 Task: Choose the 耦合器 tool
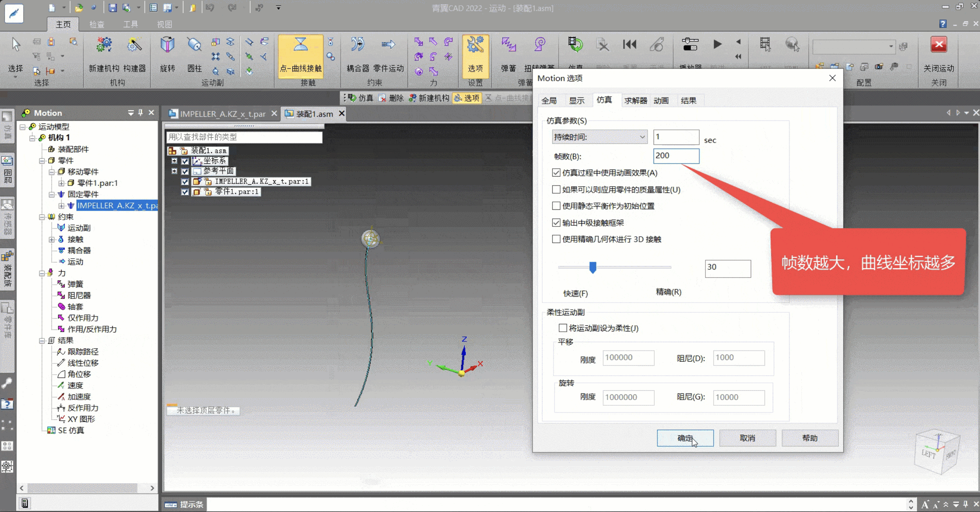coord(358,45)
